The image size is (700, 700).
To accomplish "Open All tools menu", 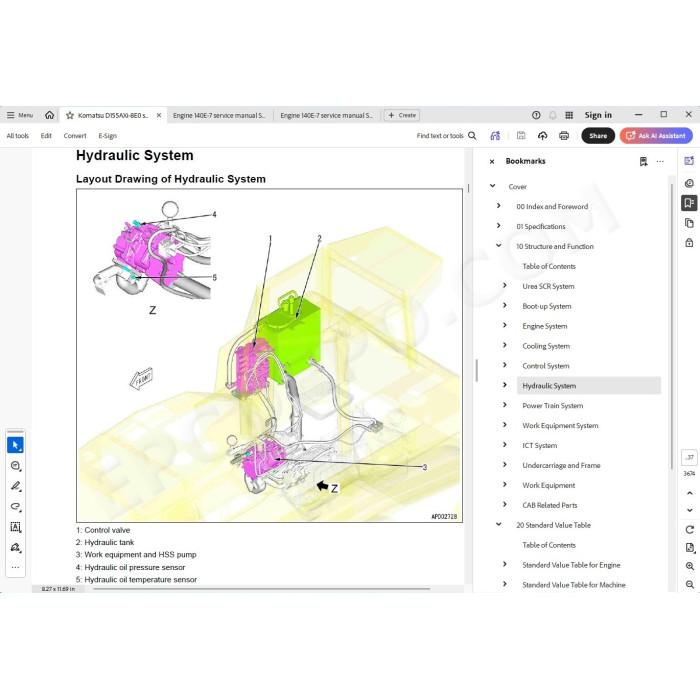I will 17,136.
